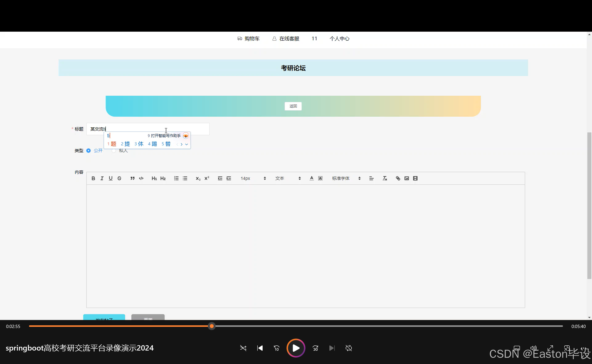The image size is (592, 364).
Task: Insert an image into the post
Action: (406, 178)
